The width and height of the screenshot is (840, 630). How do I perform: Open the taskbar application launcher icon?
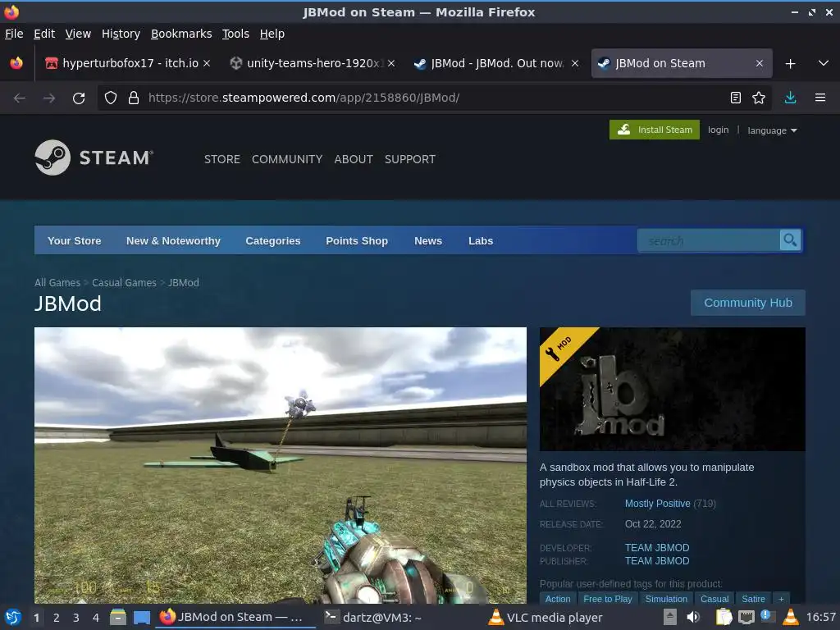click(x=13, y=617)
